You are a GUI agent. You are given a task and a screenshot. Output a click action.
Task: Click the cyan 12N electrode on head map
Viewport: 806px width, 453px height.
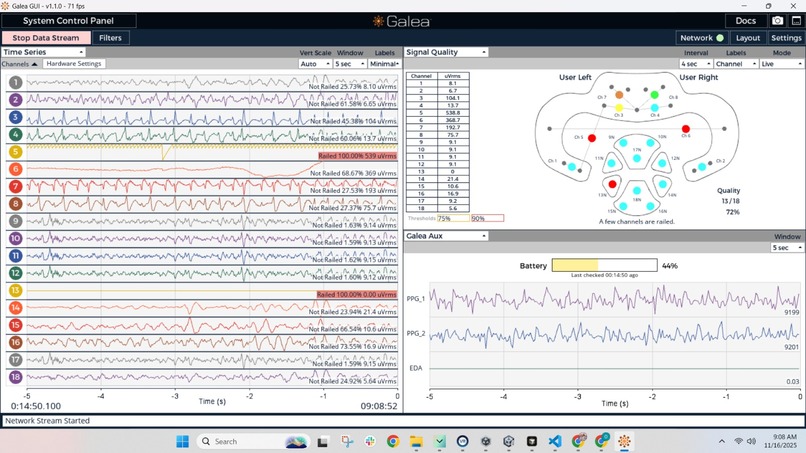click(x=662, y=163)
